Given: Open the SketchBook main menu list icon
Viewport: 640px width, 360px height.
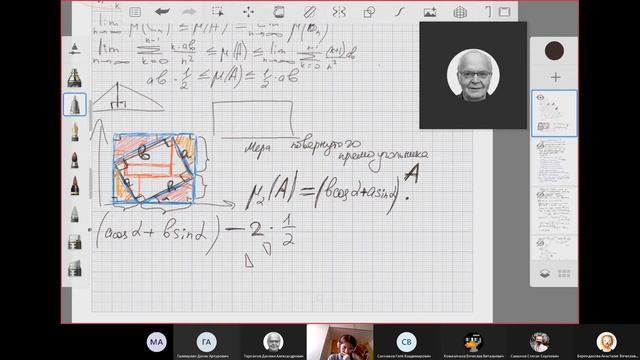Looking at the screenshot, I should coord(135,12).
